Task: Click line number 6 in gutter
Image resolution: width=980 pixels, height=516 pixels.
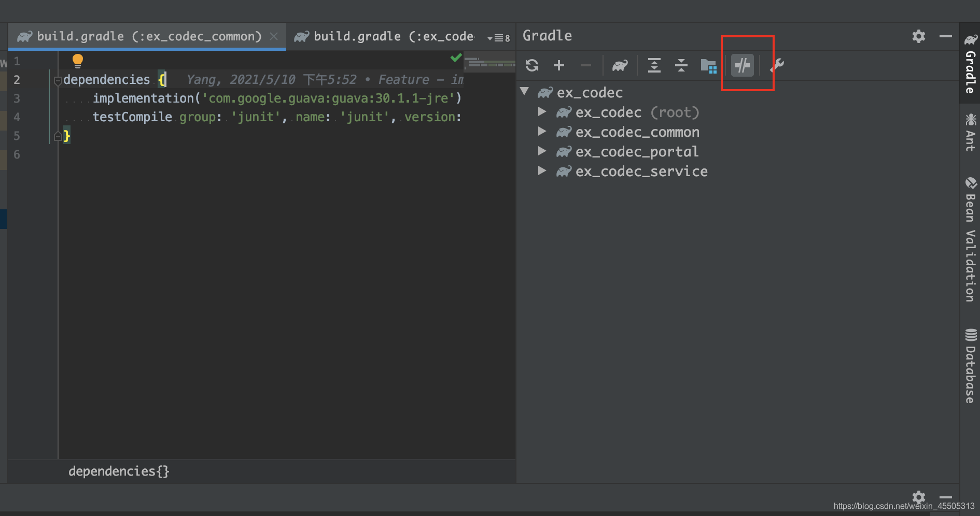Action: click(17, 154)
